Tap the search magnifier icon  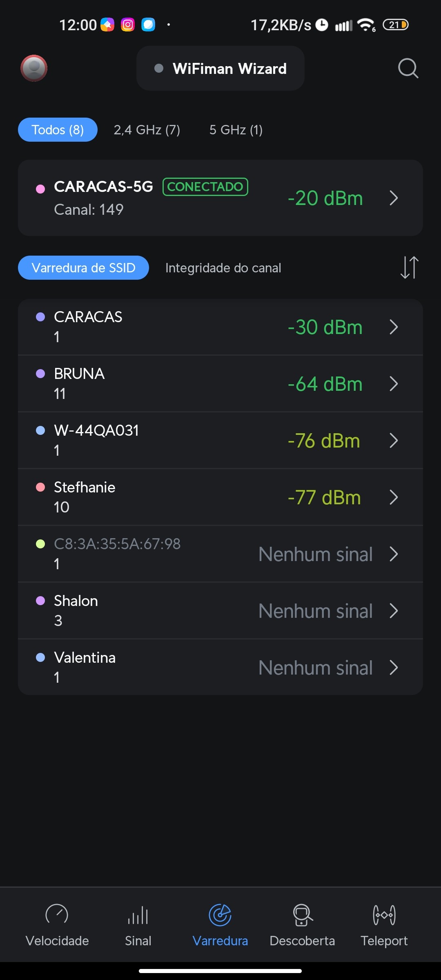coord(408,68)
